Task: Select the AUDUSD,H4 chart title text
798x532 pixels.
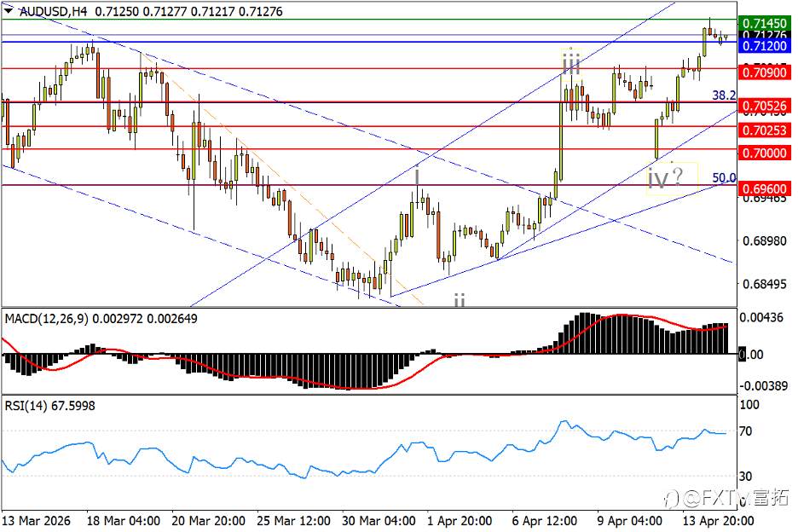Action: (x=54, y=11)
